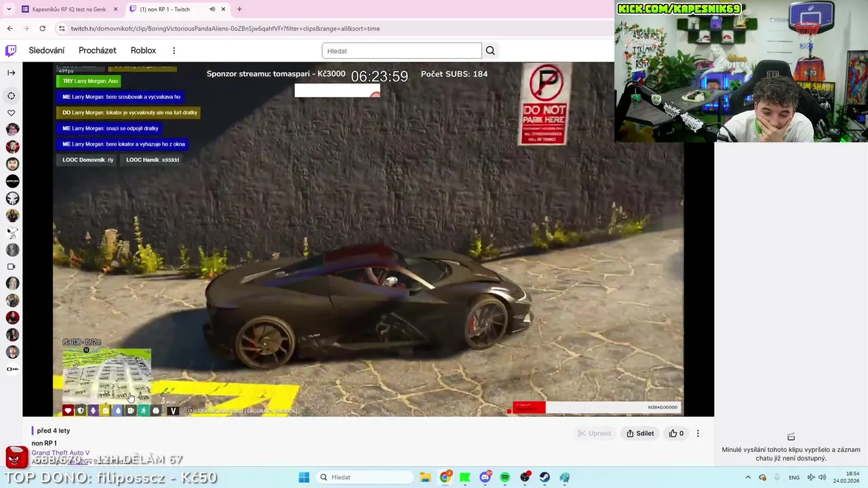Viewport: 868px width, 488px height.
Task: Click the camera icon in the sidebar
Action: 11,266
